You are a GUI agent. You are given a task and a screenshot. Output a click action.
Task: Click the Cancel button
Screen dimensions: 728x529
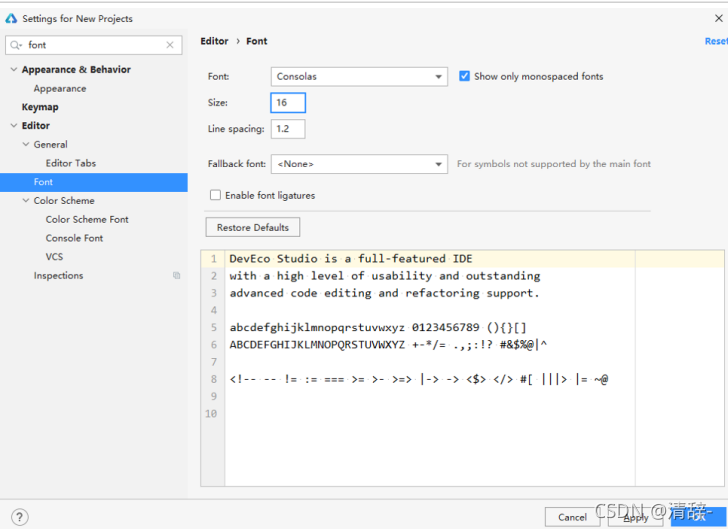point(572,517)
